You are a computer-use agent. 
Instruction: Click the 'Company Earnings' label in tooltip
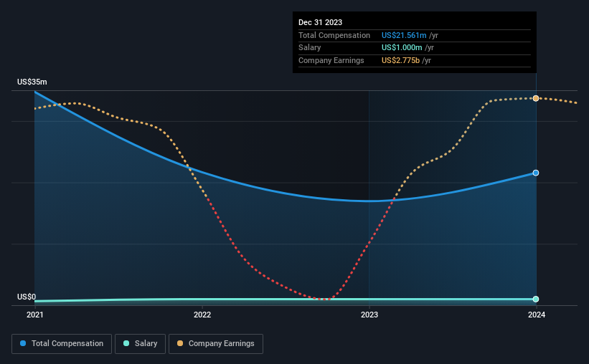[x=331, y=60]
